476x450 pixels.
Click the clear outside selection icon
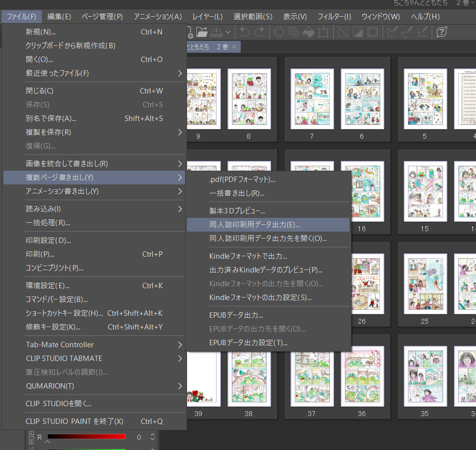293,32
